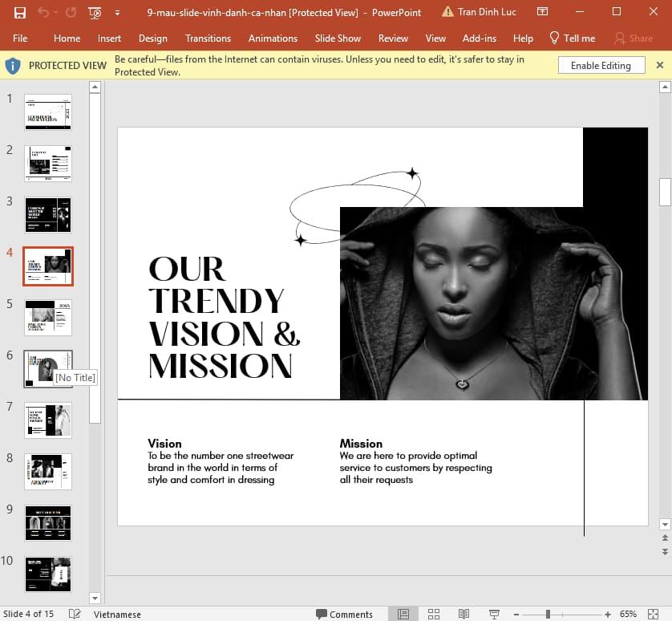672x621 pixels.
Task: Close the Protected View message bar
Action: [x=660, y=65]
